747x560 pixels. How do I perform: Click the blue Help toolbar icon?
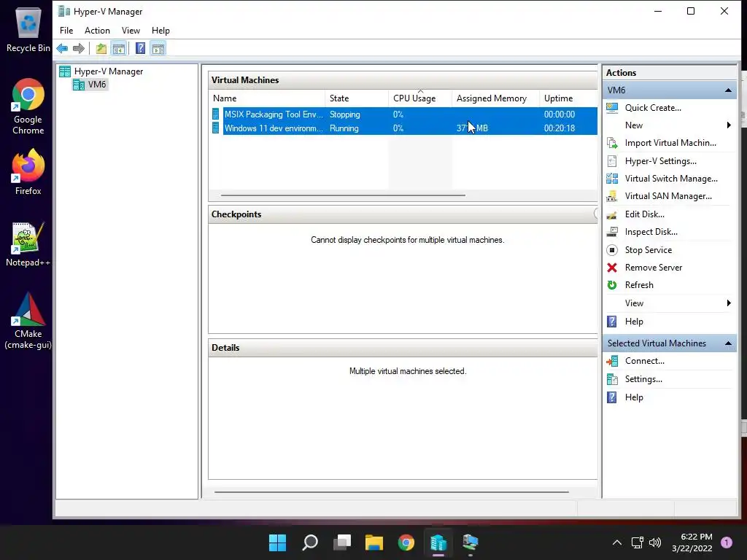(141, 49)
